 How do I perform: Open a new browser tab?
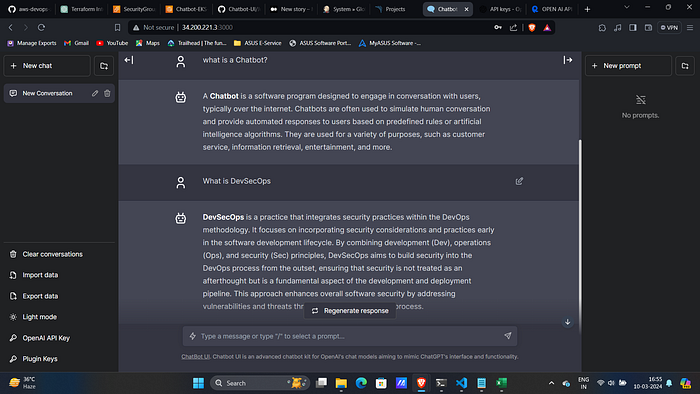(587, 9)
